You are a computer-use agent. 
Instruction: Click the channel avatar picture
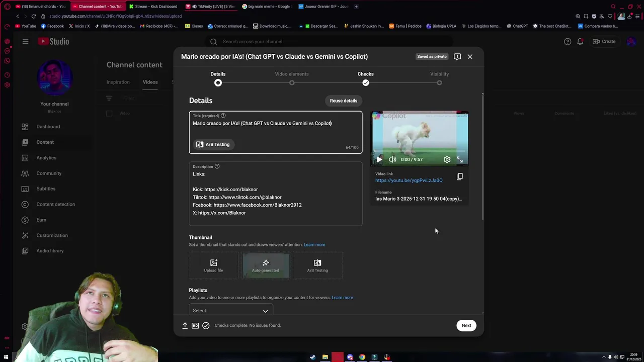54,77
